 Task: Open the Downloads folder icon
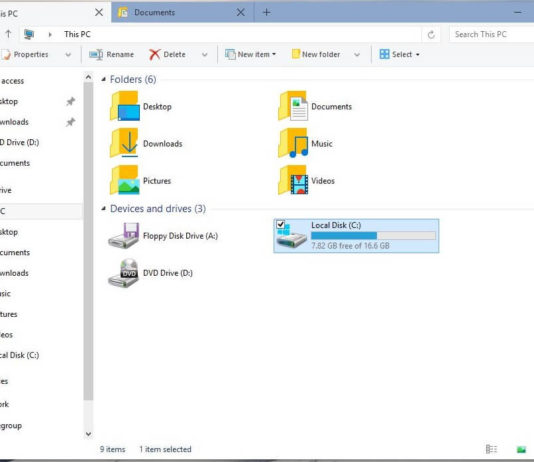tap(125, 143)
